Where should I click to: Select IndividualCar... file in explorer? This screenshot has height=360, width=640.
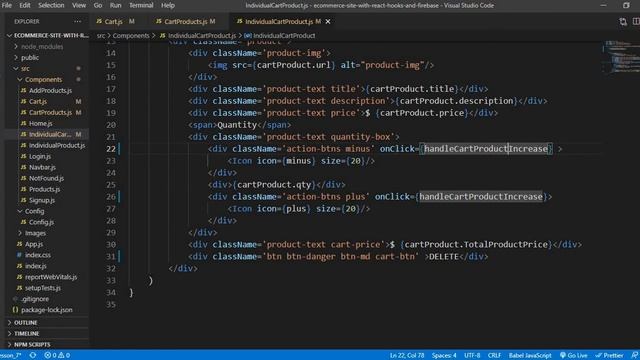50,134
